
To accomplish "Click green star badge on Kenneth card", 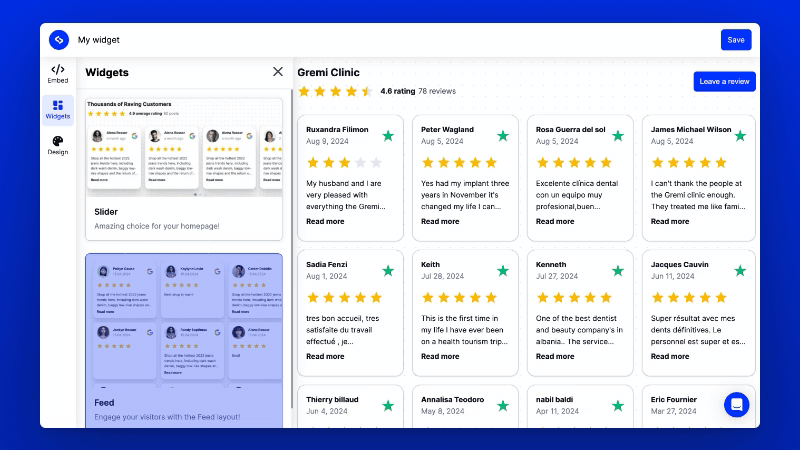I will [x=618, y=271].
